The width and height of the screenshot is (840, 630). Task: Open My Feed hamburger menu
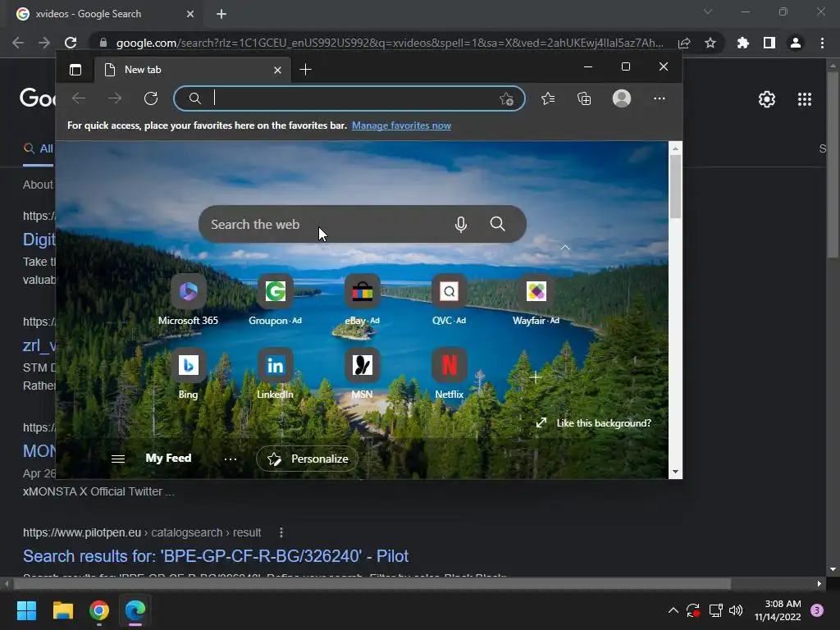coord(118,459)
